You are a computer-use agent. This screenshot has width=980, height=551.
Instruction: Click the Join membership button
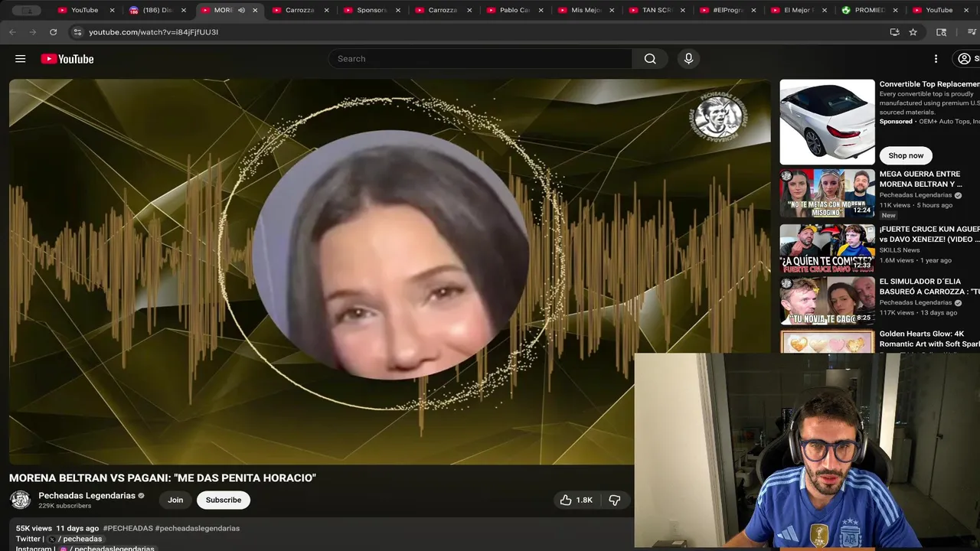175,500
